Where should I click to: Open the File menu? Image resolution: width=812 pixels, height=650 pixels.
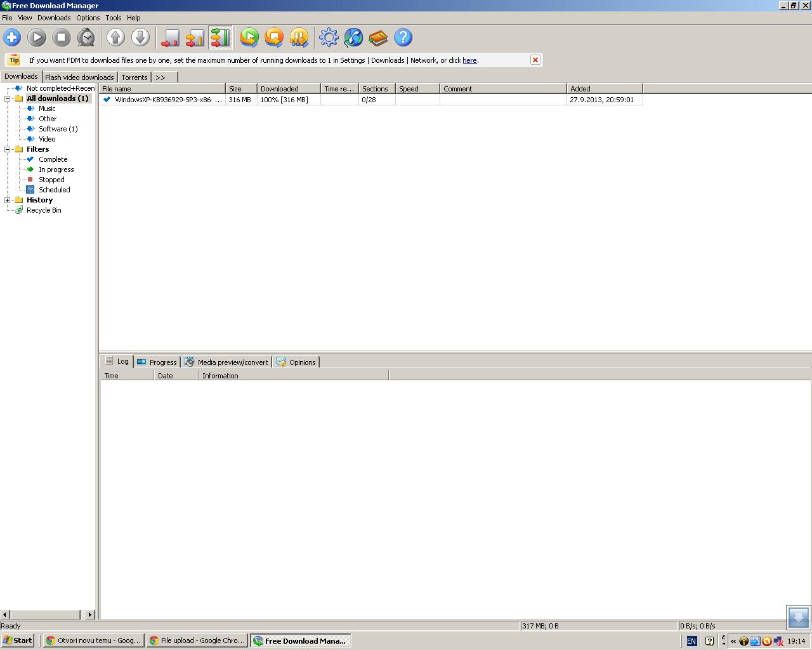(x=7, y=18)
